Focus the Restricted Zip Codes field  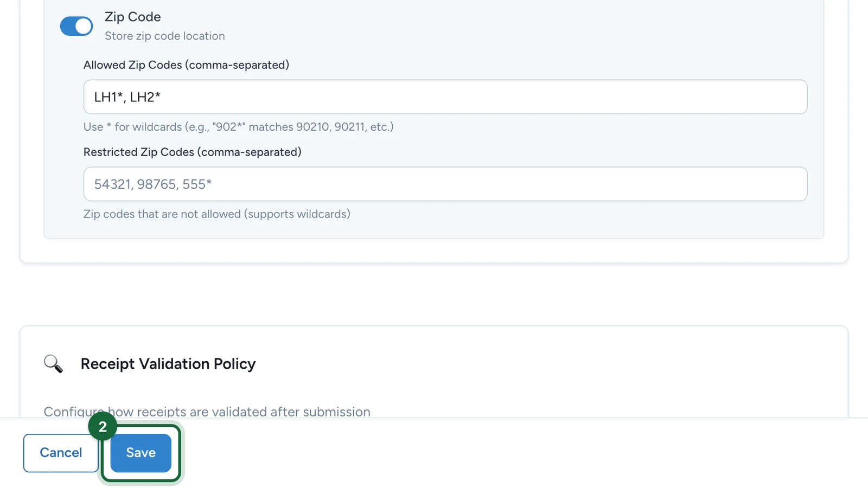coord(445,184)
